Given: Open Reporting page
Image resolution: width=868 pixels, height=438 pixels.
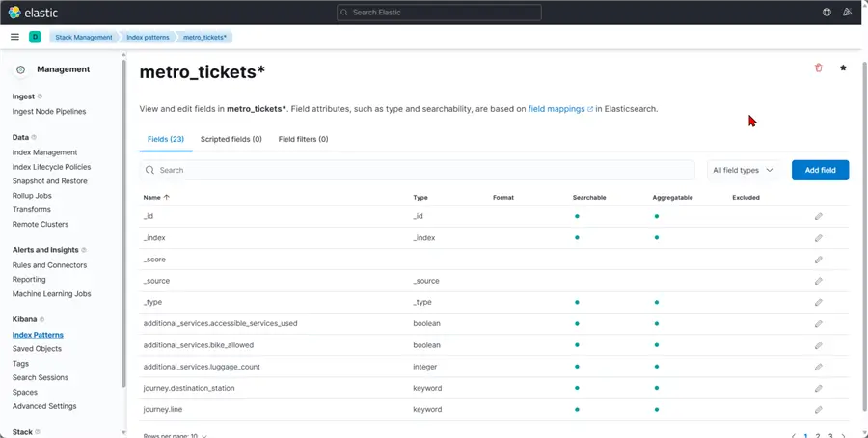Looking at the screenshot, I should (29, 280).
